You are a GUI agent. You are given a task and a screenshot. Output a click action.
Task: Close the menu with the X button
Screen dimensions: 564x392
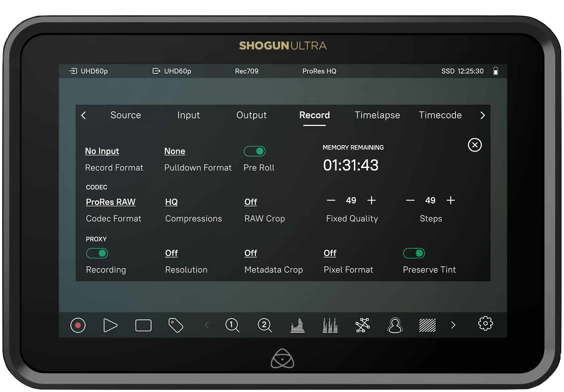[x=475, y=145]
